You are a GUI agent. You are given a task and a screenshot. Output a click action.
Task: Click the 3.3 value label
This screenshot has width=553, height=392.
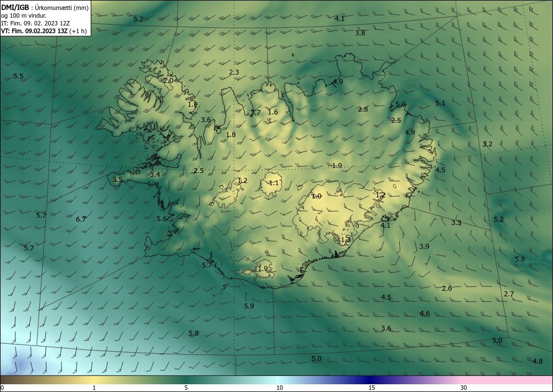[x=456, y=222]
